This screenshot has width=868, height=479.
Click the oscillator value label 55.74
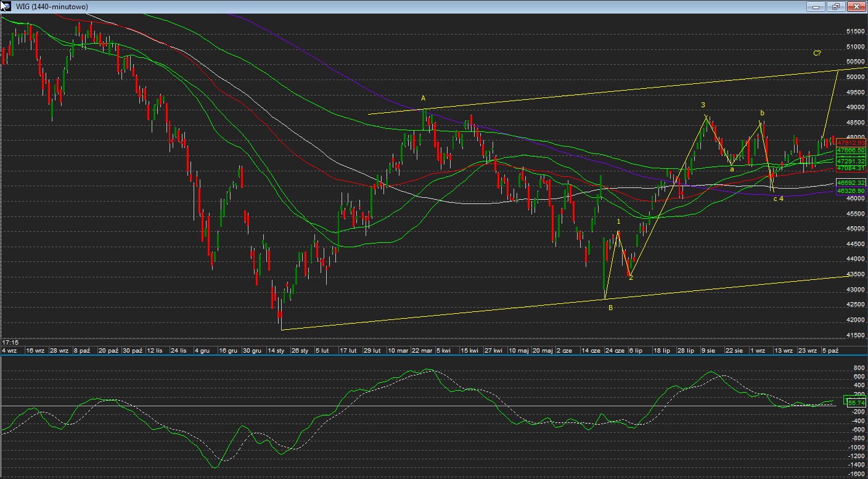click(856, 403)
